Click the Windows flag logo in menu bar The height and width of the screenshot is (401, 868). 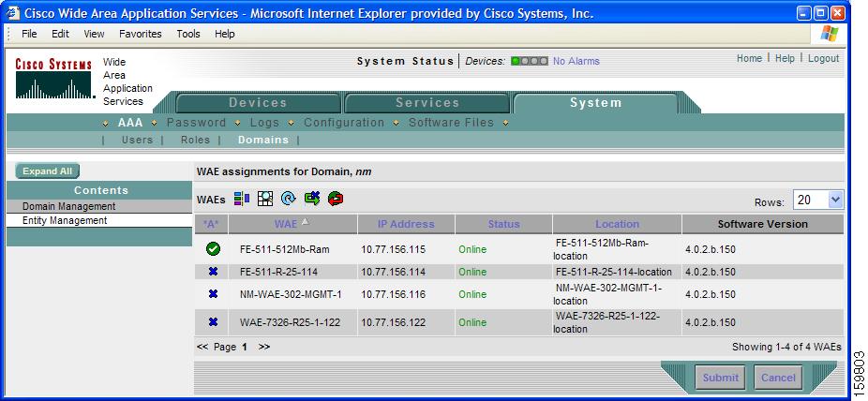point(830,34)
